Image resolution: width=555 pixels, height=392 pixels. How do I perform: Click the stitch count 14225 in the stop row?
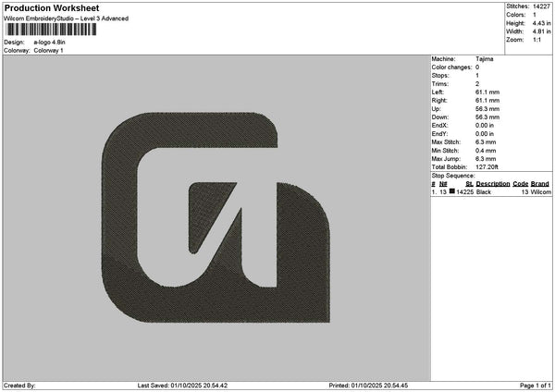[464, 192]
